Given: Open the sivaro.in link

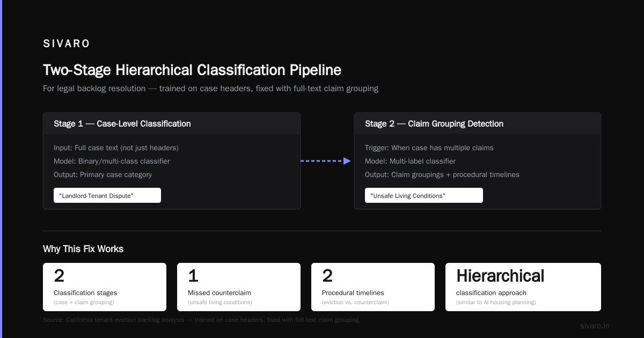Looking at the screenshot, I should coord(595,326).
